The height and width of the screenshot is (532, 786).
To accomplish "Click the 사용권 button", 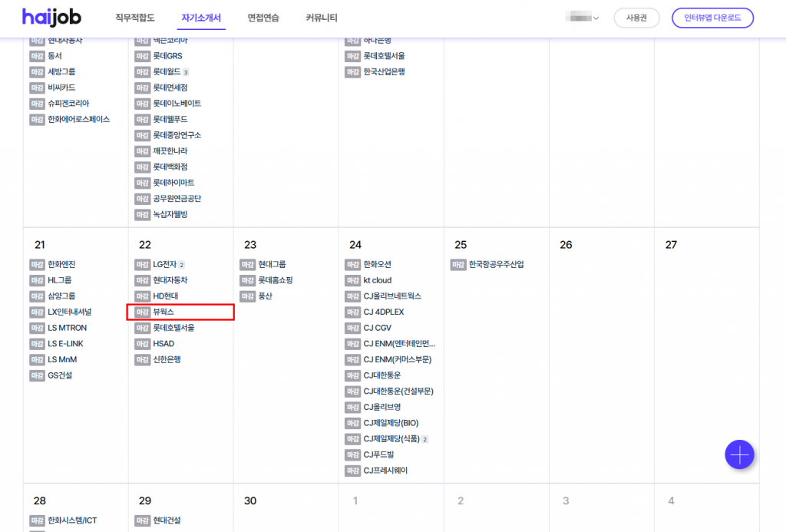I will pos(636,18).
